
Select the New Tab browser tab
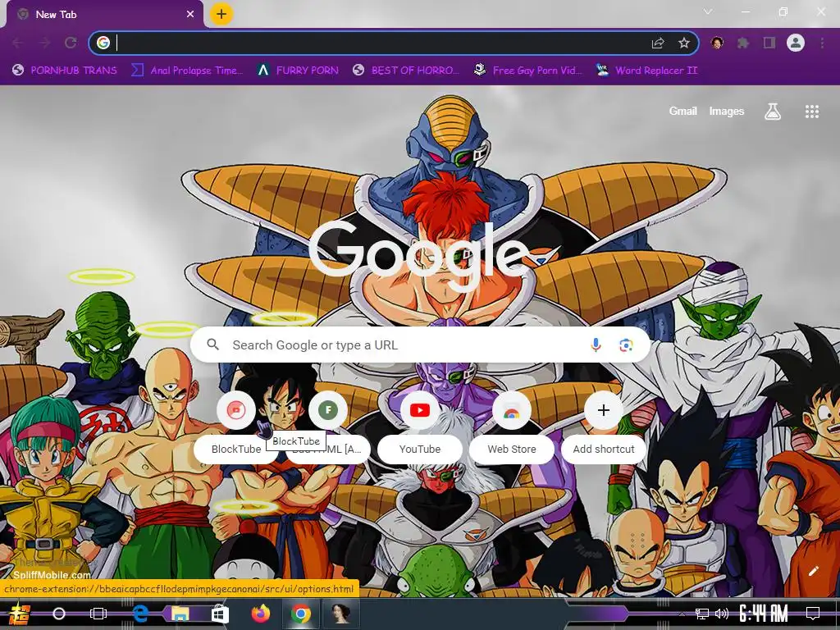click(104, 15)
